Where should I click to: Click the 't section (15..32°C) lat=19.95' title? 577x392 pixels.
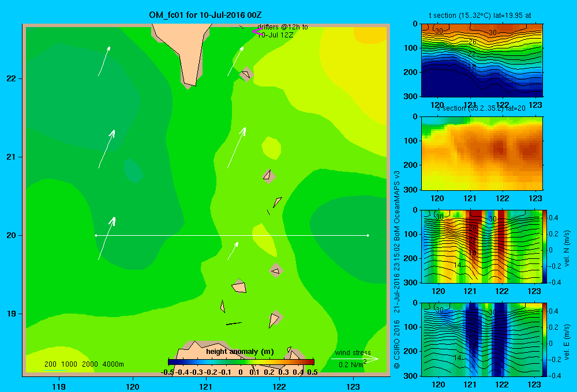pos(480,16)
